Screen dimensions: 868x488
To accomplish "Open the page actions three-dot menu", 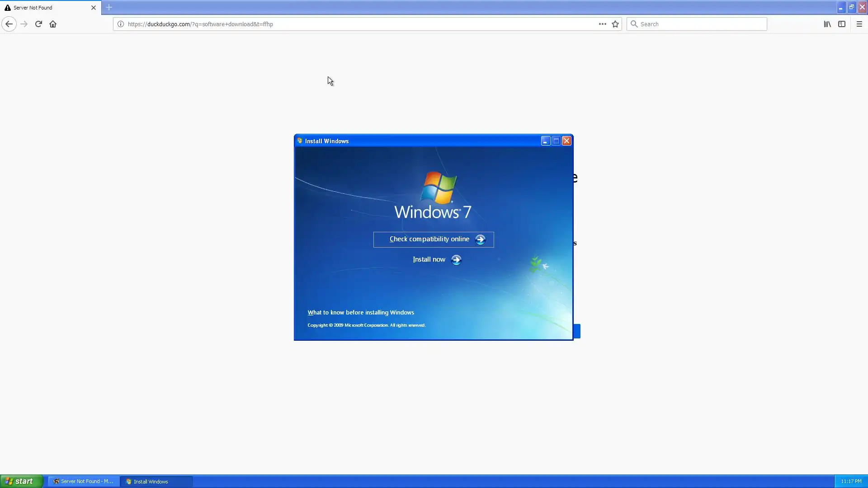I will [602, 24].
